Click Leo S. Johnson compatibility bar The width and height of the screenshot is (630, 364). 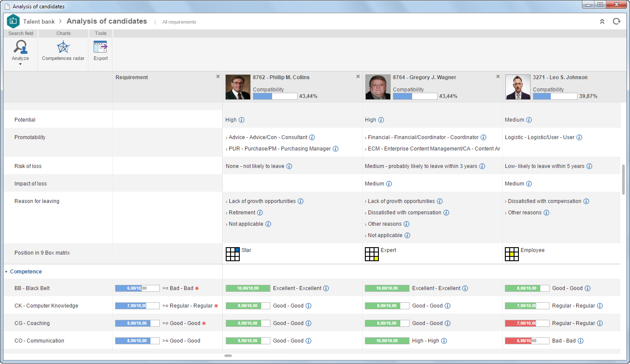pyautogui.click(x=555, y=96)
